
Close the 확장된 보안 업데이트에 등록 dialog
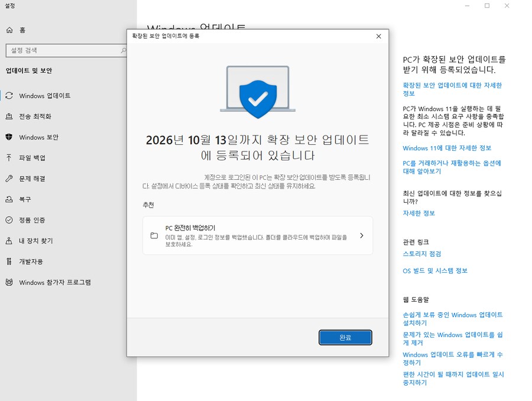click(378, 36)
